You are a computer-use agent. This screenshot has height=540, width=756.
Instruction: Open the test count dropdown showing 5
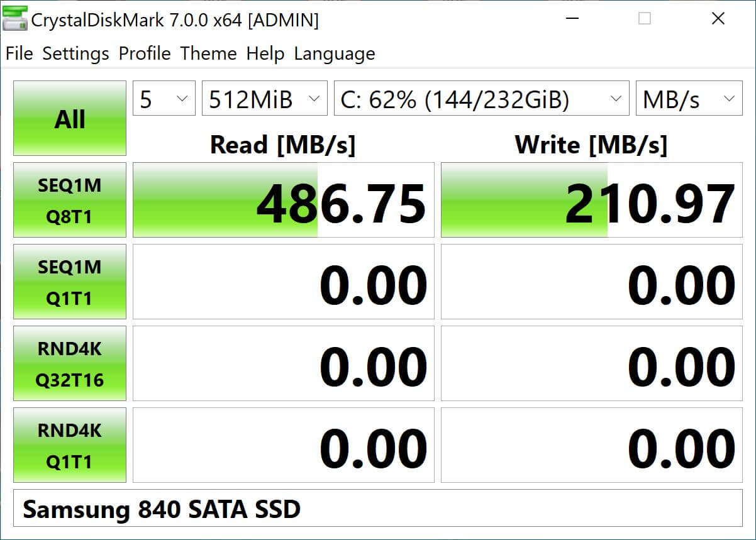tap(164, 98)
